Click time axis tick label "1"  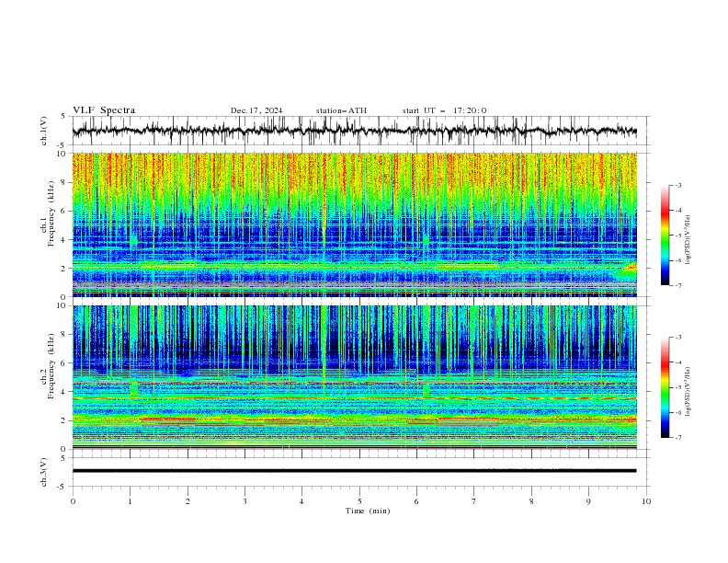coord(130,501)
